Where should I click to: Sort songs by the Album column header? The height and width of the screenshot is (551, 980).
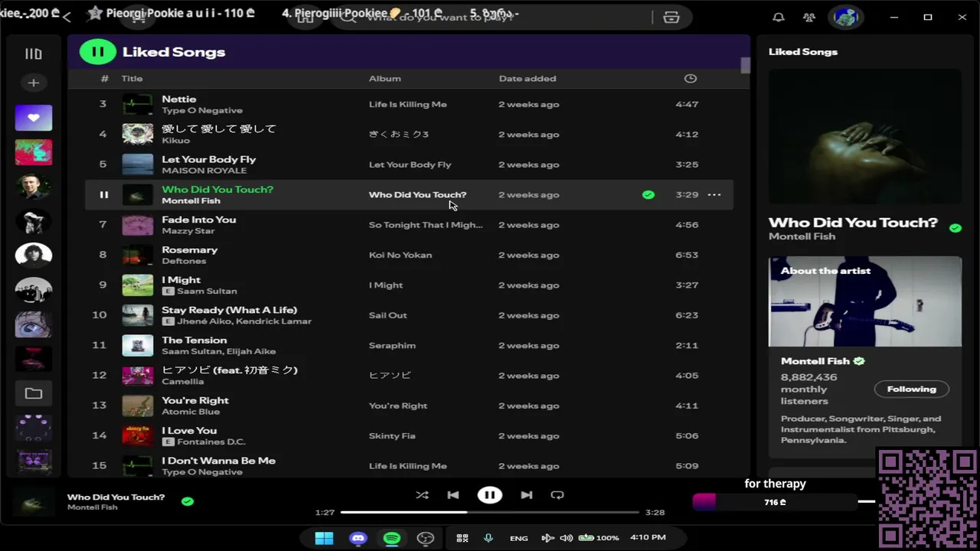pyautogui.click(x=385, y=78)
